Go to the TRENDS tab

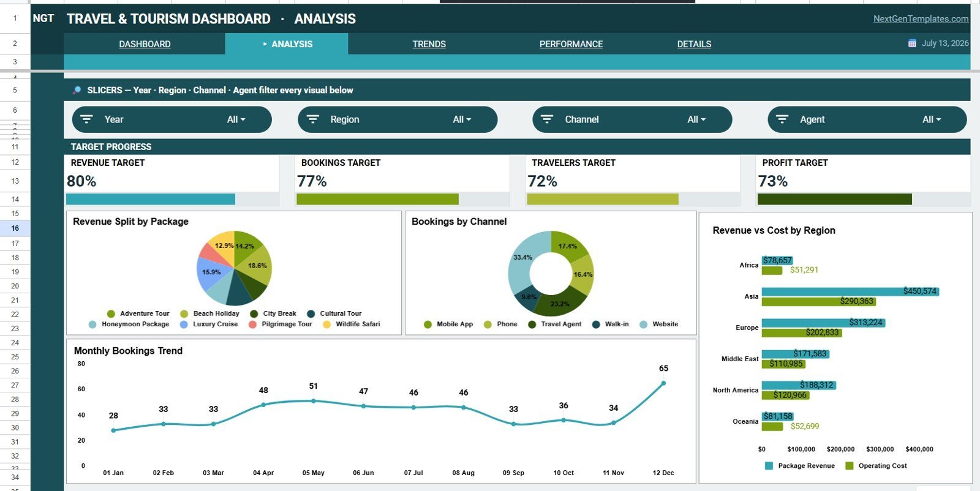pyautogui.click(x=429, y=44)
